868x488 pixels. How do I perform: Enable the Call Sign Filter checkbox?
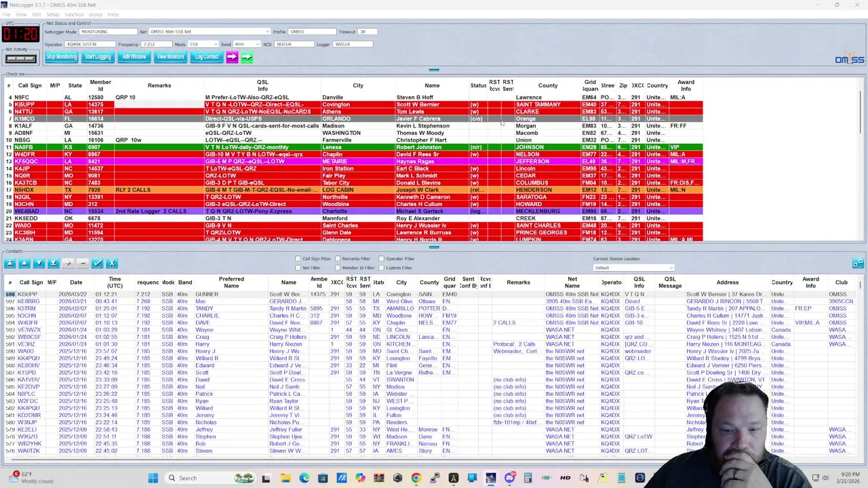click(298, 259)
